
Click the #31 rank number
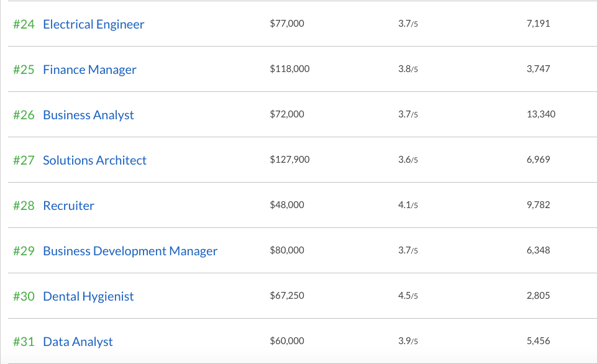[x=24, y=342]
